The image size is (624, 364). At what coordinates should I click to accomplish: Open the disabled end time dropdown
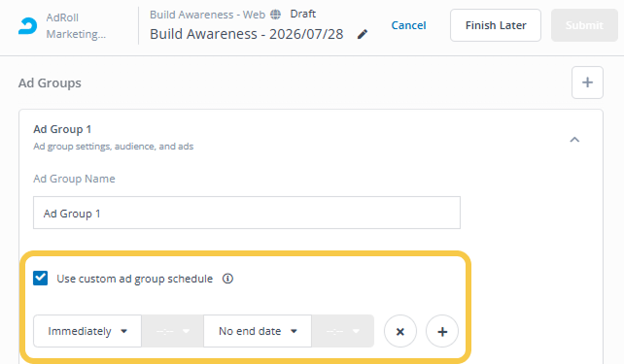(343, 331)
